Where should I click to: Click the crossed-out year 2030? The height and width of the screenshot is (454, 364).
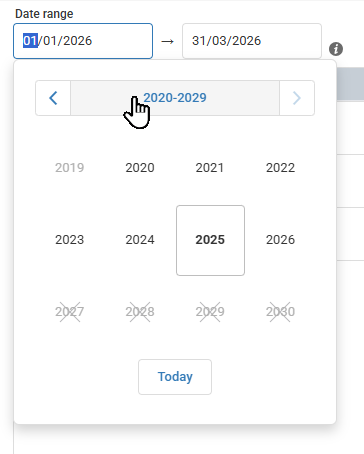(x=280, y=312)
